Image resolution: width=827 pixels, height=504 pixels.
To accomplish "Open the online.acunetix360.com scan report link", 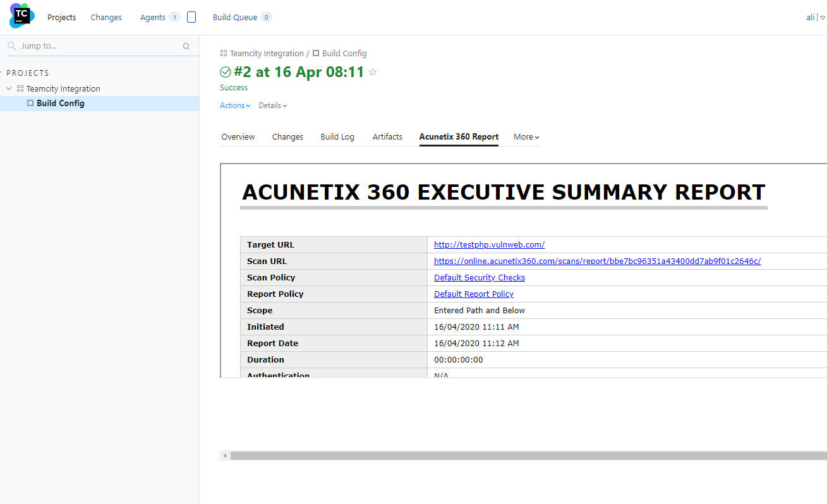I will [x=597, y=261].
